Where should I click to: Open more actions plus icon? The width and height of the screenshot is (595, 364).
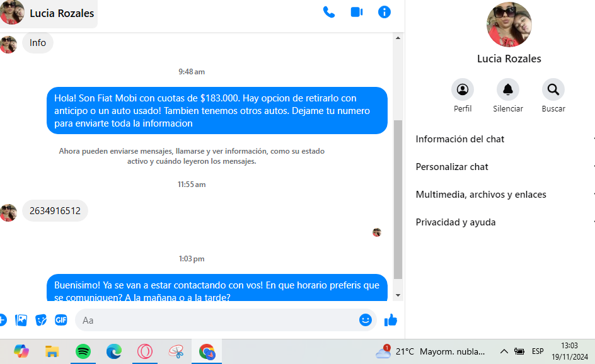[x=3, y=320]
